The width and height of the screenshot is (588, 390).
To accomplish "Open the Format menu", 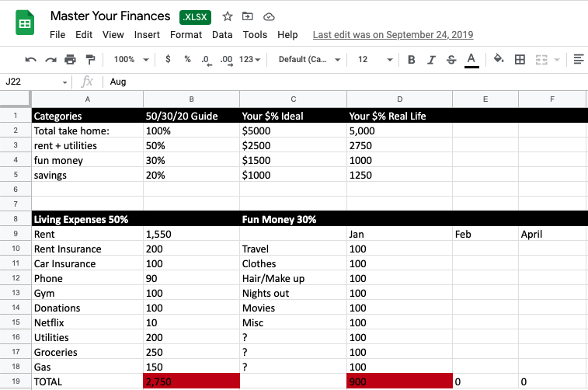I will (x=186, y=35).
